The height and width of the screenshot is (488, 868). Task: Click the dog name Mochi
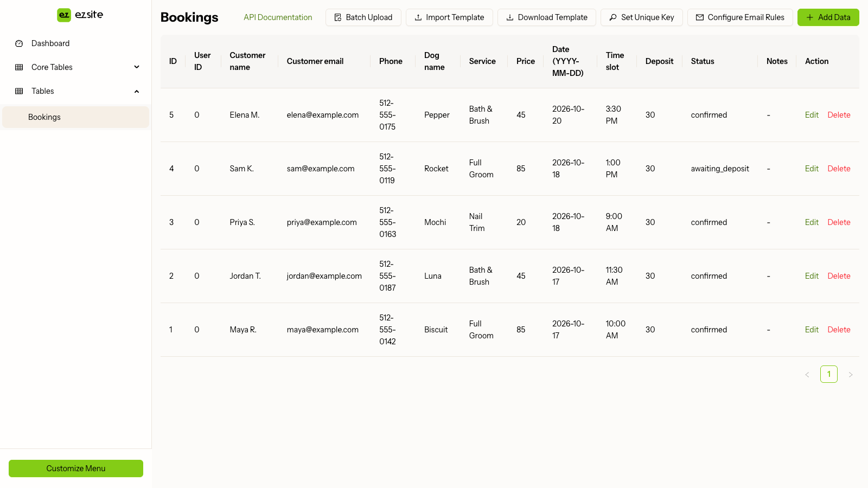click(x=435, y=222)
